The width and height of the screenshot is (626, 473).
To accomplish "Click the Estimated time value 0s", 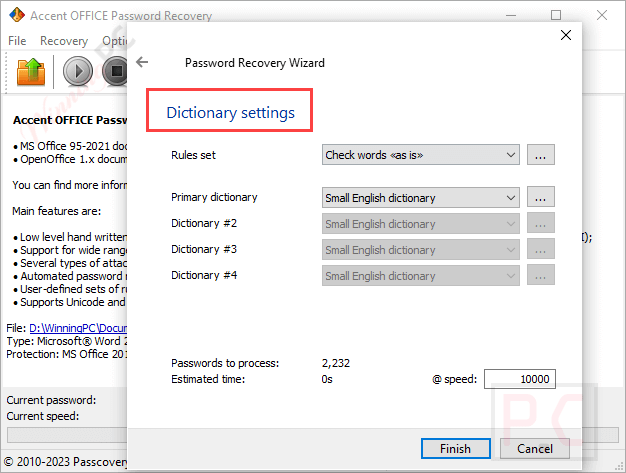I will coord(327,379).
